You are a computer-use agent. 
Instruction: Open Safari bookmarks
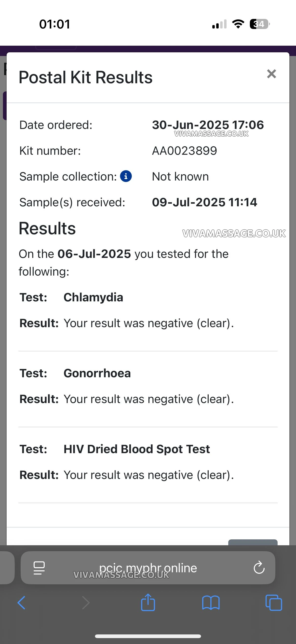211,603
